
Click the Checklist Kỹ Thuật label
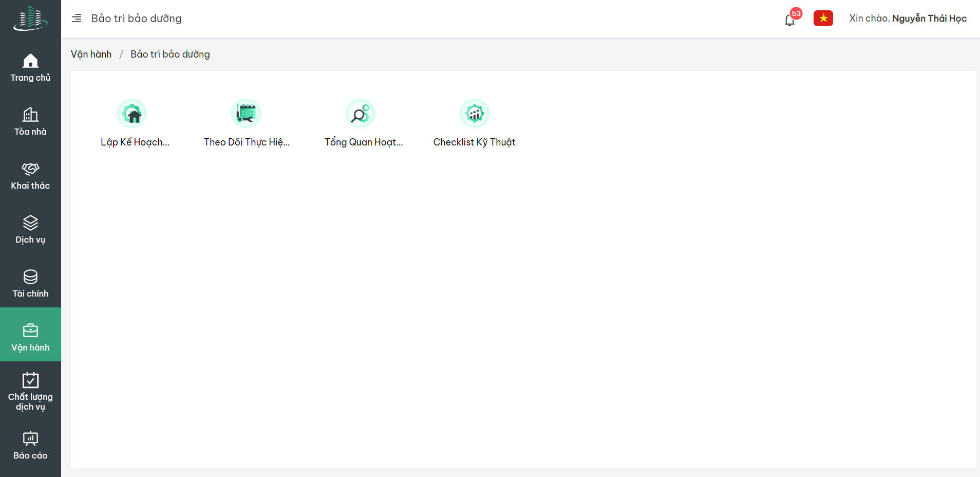pyautogui.click(x=475, y=142)
